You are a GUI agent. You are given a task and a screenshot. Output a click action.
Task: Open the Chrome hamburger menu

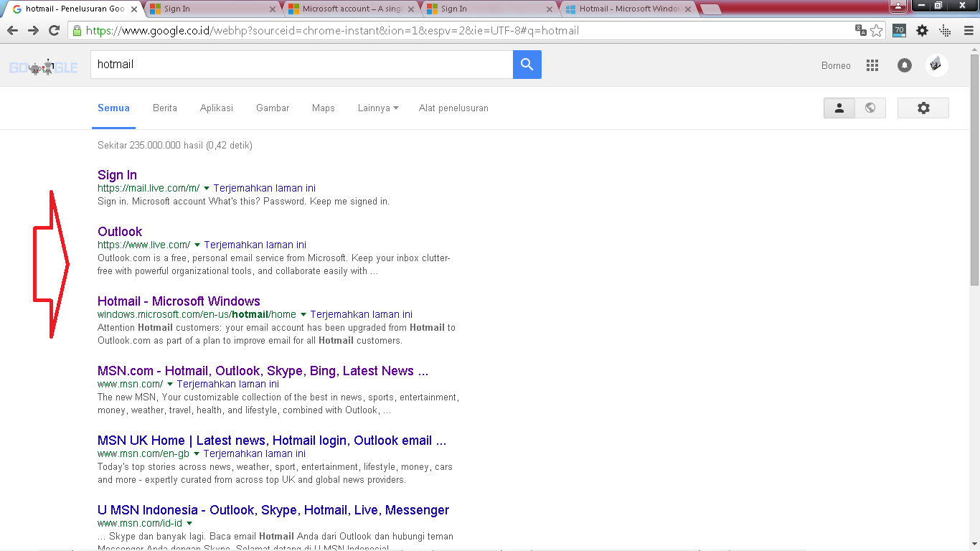click(x=968, y=30)
